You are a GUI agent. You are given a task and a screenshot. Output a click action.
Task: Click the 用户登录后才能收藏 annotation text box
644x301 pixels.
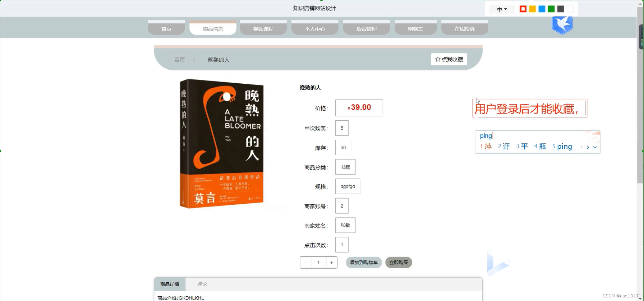530,108
